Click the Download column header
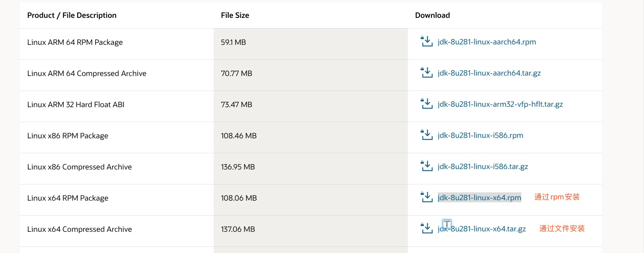This screenshot has width=644, height=253. pos(432,15)
